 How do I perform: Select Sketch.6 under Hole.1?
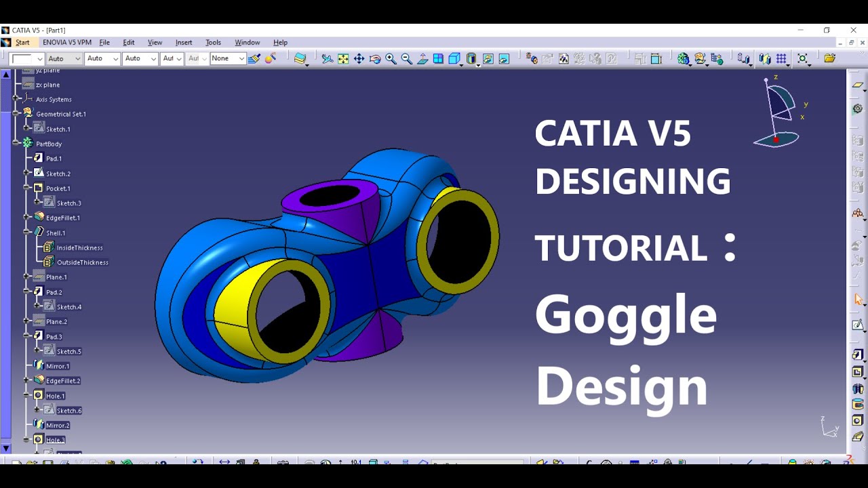(69, 411)
